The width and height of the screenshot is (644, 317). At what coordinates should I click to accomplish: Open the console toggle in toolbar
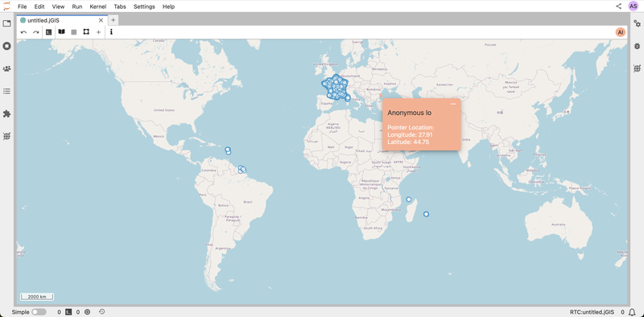pyautogui.click(x=49, y=32)
